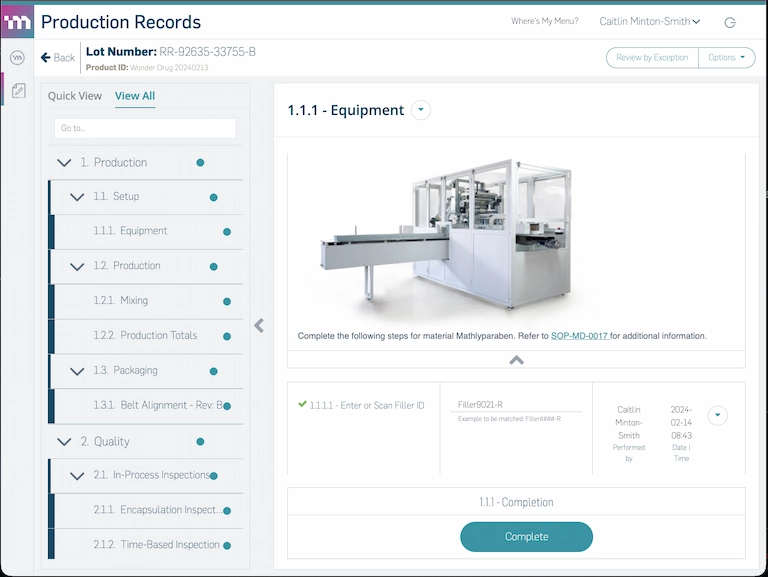Click the Back arrow button
The width and height of the screenshot is (768, 577).
pyautogui.click(x=58, y=58)
